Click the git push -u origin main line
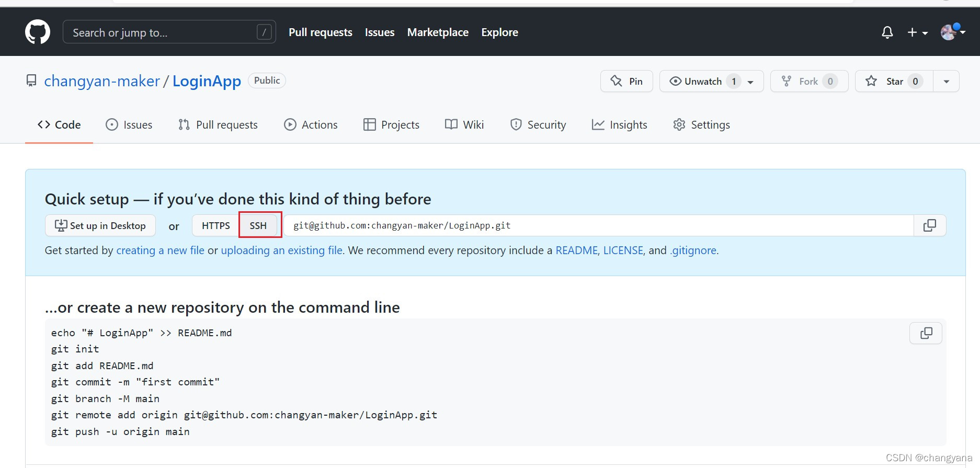 point(120,432)
